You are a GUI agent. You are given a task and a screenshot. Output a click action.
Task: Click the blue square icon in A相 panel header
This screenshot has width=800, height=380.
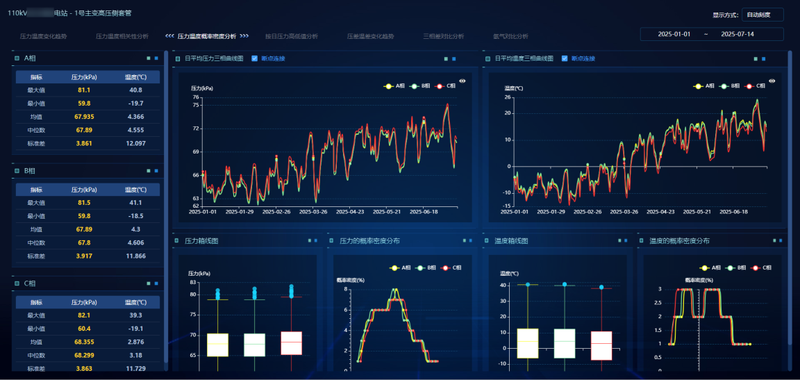156,58
